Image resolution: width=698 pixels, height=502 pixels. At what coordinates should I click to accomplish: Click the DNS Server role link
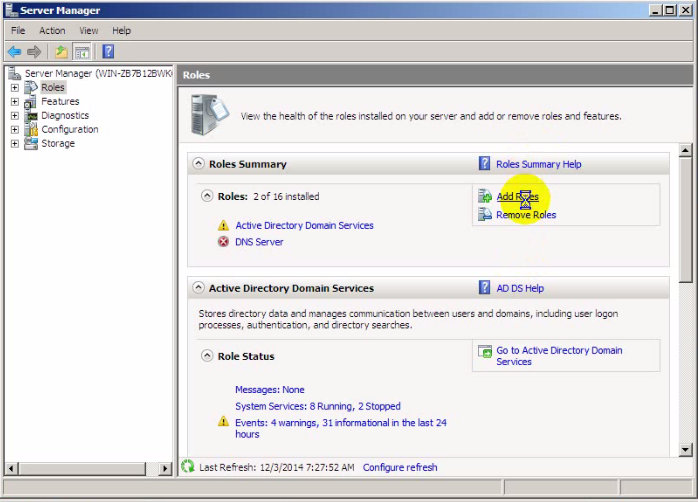coord(259,242)
